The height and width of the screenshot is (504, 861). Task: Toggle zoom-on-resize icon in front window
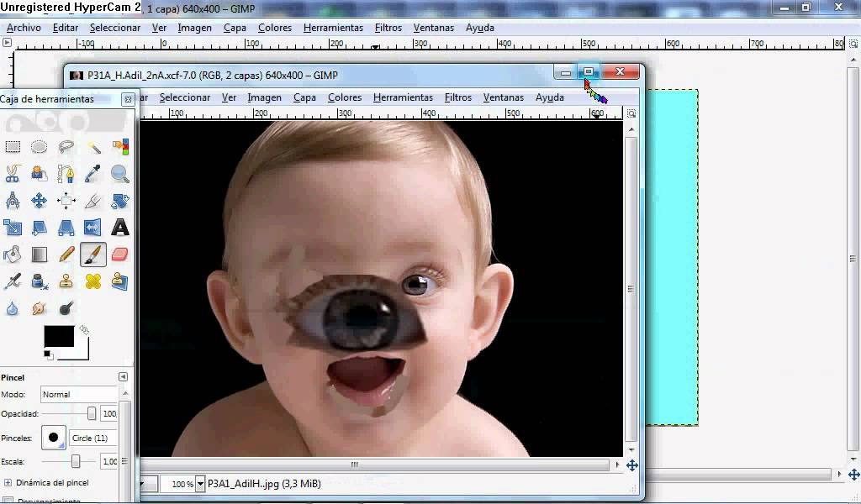coord(631,113)
